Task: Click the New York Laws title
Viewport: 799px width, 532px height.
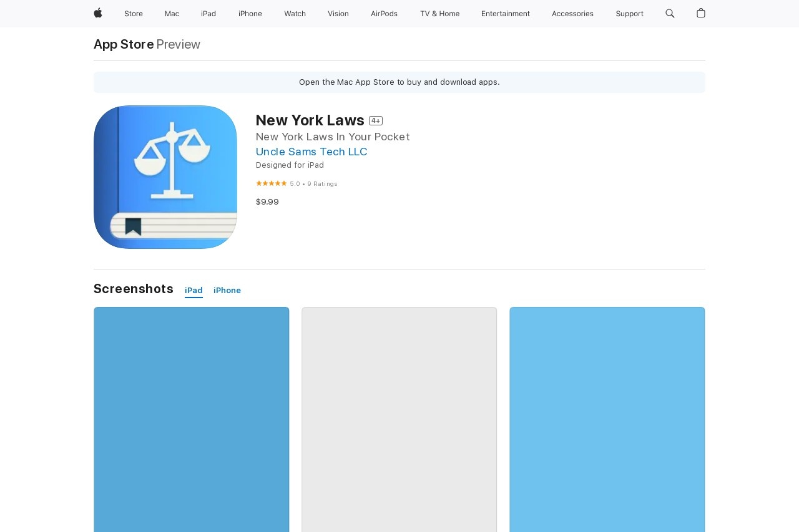Action: click(310, 120)
